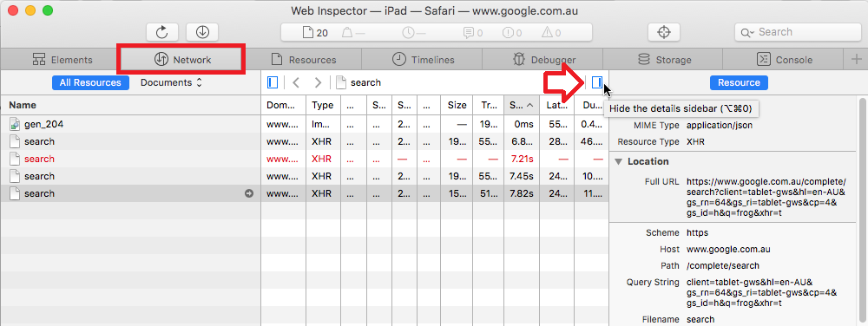Screen dimensions: 868x326
Task: Switch to the Timelines tab
Action: (x=423, y=59)
